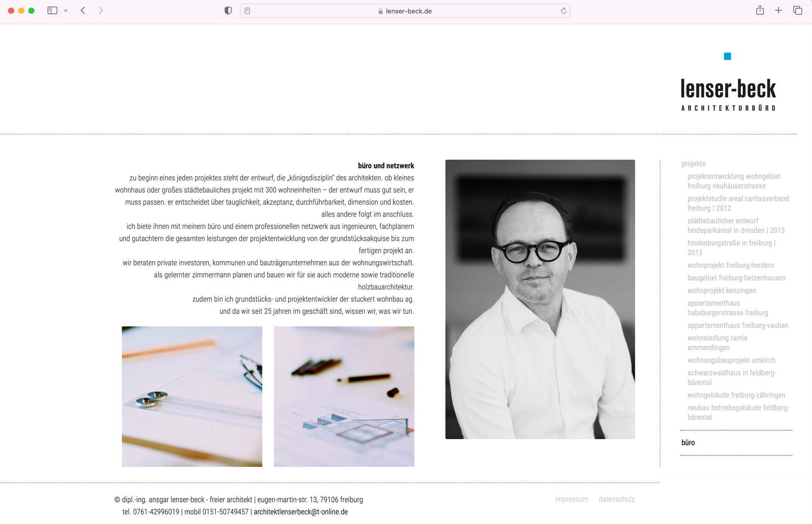Viewport: 812px width, 524px height.
Task: Click the black-and-white portrait photo
Action: pyautogui.click(x=540, y=299)
